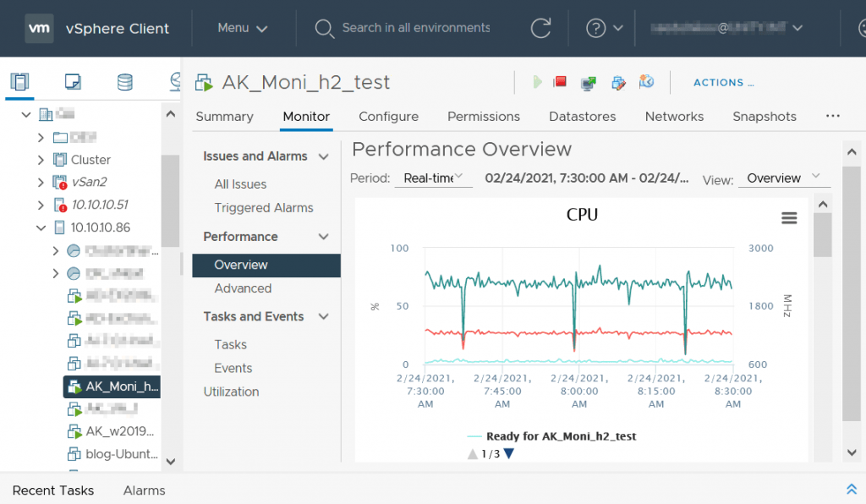
Task: Open the Summary tab
Action: click(x=224, y=117)
